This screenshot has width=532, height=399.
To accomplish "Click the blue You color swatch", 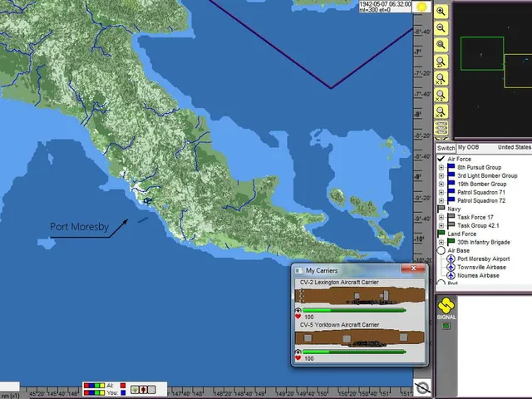I will click(123, 393).
